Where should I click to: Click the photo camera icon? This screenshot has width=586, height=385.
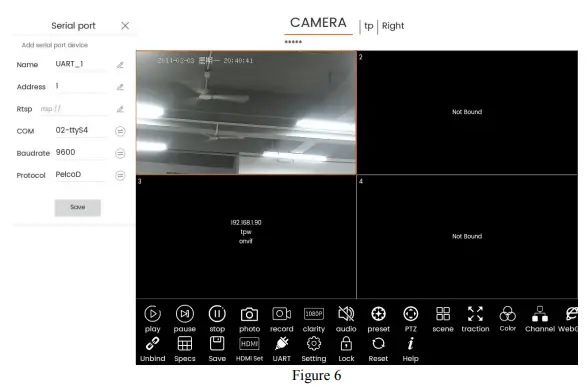(x=249, y=314)
